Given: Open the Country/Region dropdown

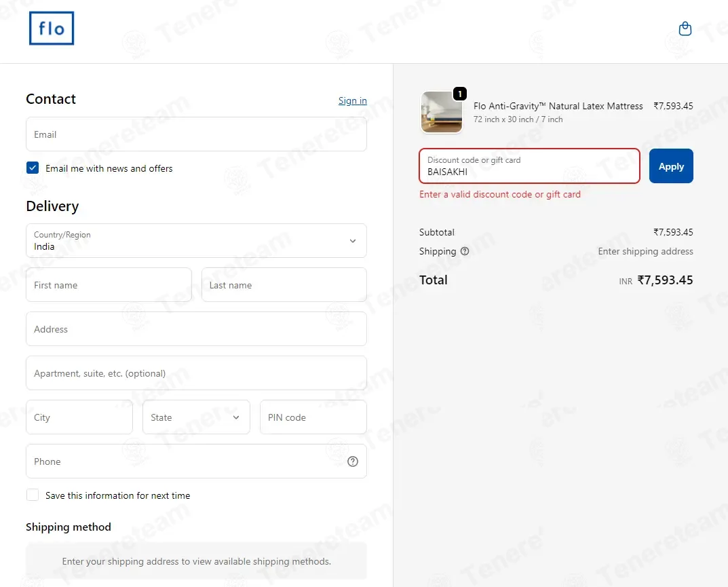Looking at the screenshot, I should pos(196,240).
